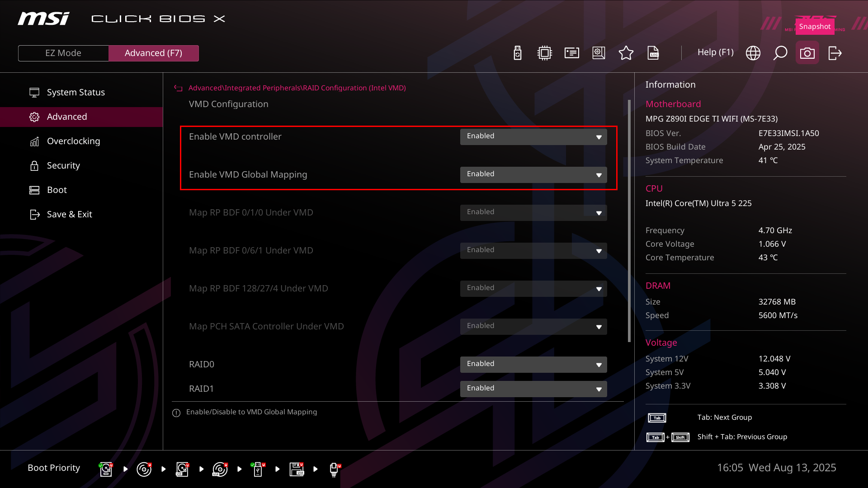Screen dimensions: 868x488
Task: Select the USB floppy boot priority icon
Action: click(297, 469)
